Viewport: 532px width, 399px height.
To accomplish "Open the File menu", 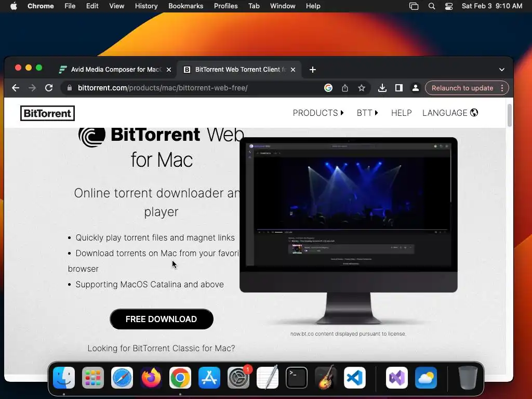I will point(70,6).
